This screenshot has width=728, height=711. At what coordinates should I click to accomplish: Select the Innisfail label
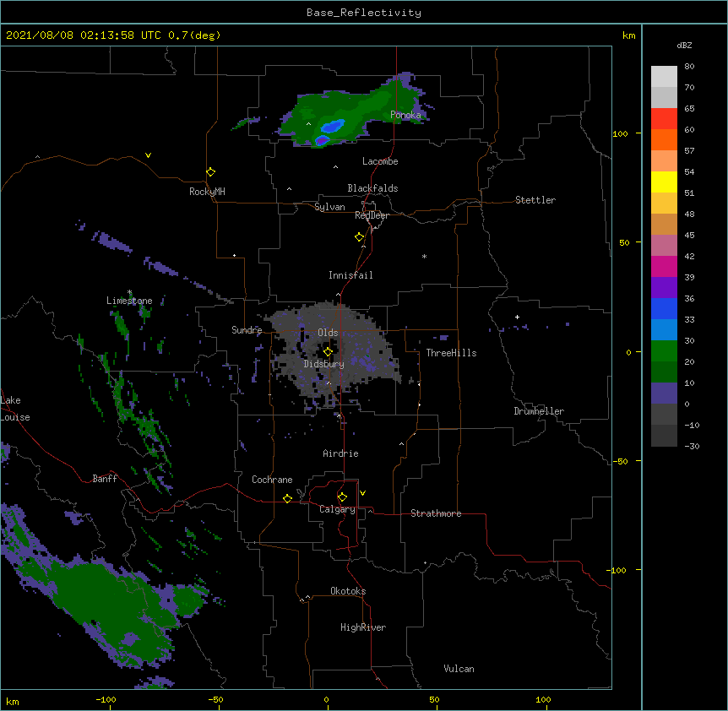click(x=350, y=275)
